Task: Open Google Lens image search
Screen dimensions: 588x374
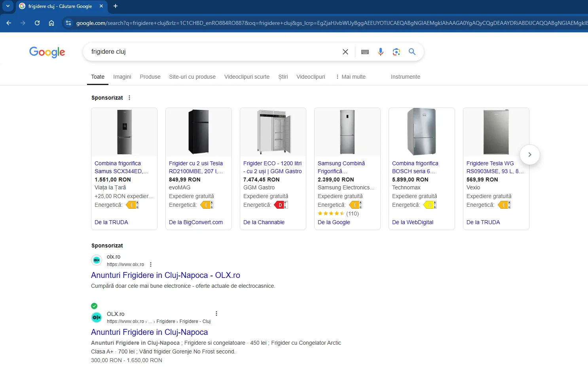Action: pyautogui.click(x=396, y=52)
